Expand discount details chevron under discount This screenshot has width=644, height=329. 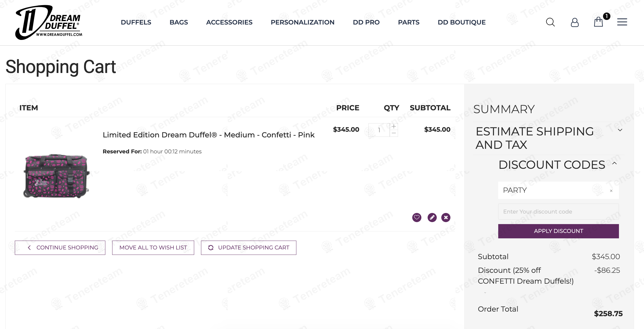coord(485,293)
